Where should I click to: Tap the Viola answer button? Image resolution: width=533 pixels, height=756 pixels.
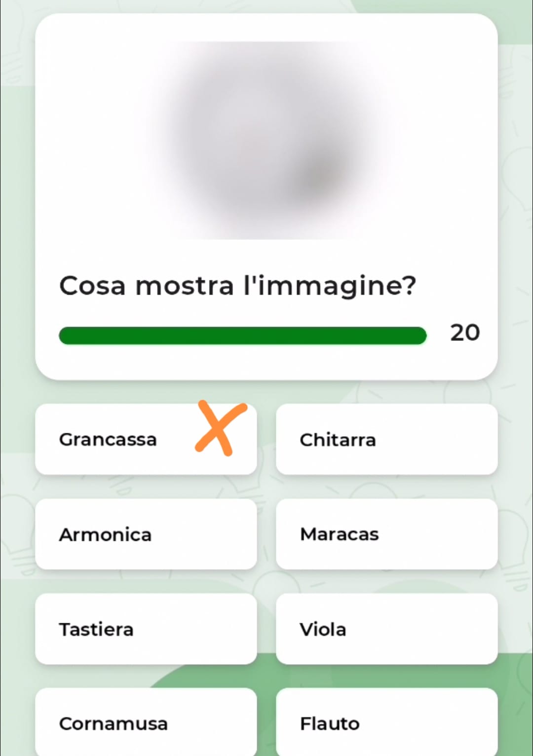click(x=386, y=629)
